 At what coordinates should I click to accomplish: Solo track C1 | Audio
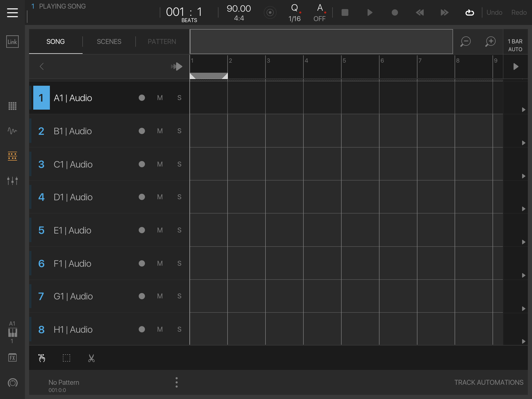(179, 164)
